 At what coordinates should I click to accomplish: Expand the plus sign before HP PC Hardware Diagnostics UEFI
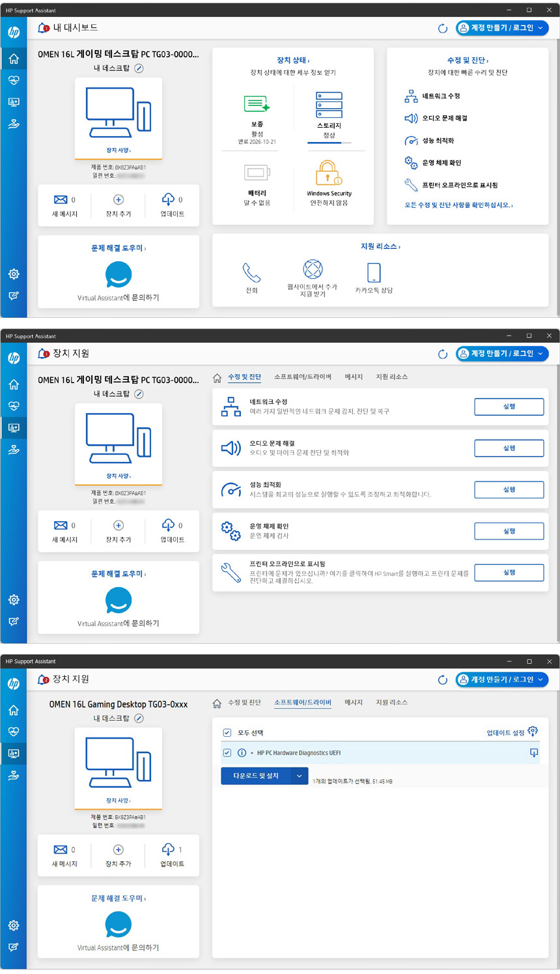point(252,753)
